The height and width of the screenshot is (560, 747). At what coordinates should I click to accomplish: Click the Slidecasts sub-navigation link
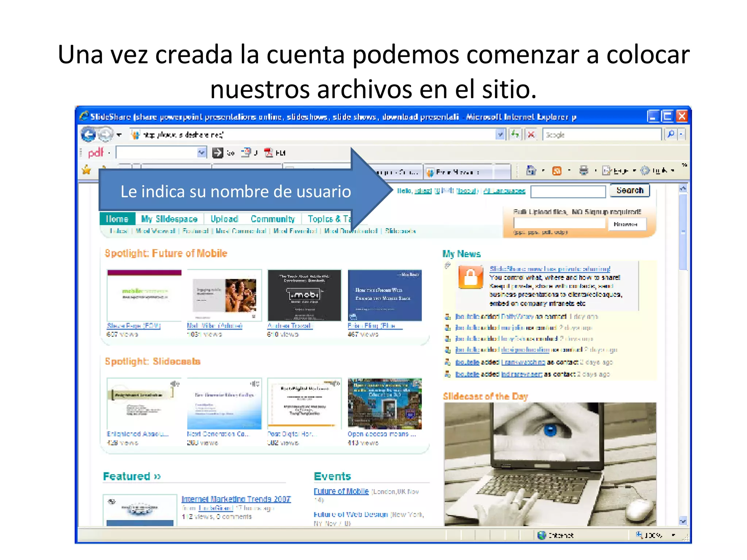tap(400, 231)
